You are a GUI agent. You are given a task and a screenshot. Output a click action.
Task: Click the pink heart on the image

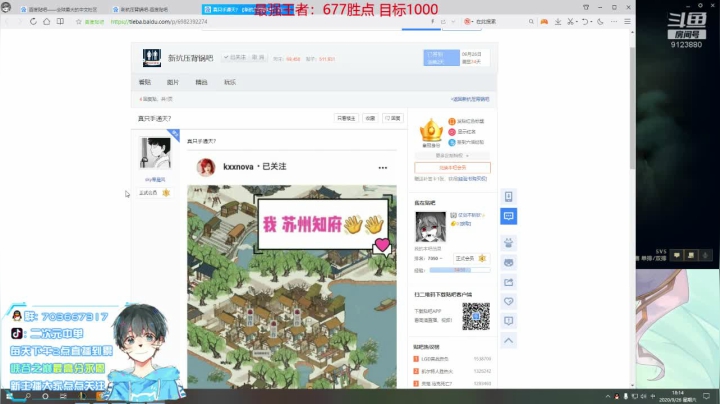382,245
